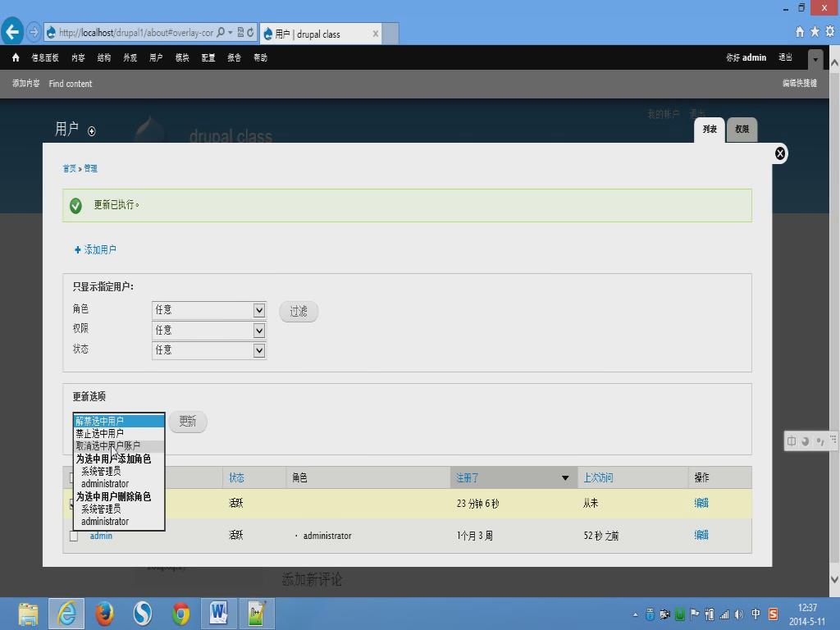Click 添加内容 shortcut link
The image size is (840, 630).
25,84
